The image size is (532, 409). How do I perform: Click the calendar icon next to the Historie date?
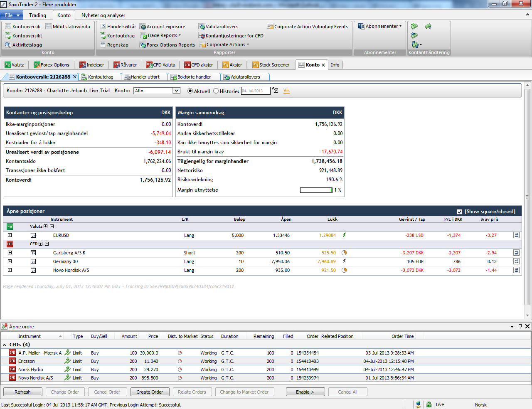(x=275, y=90)
